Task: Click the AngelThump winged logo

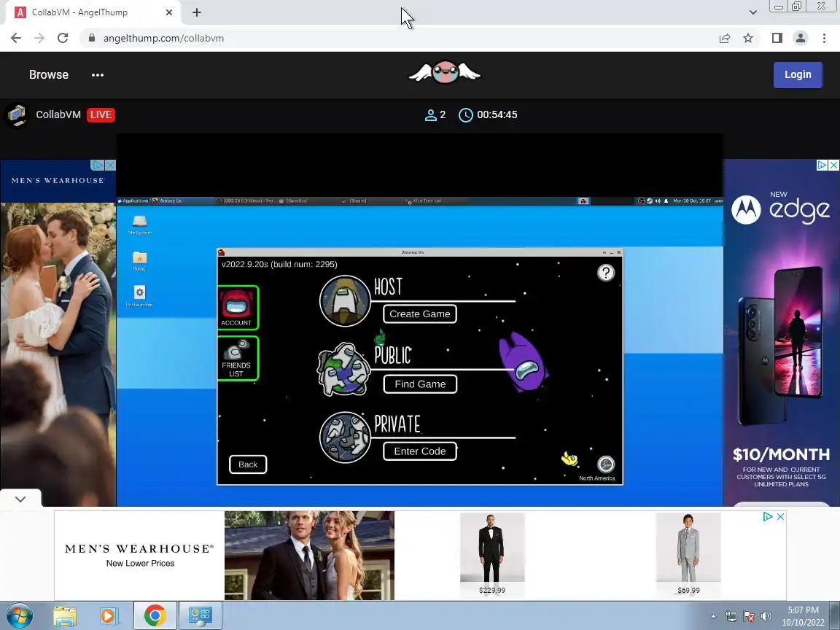Action: 445,72
